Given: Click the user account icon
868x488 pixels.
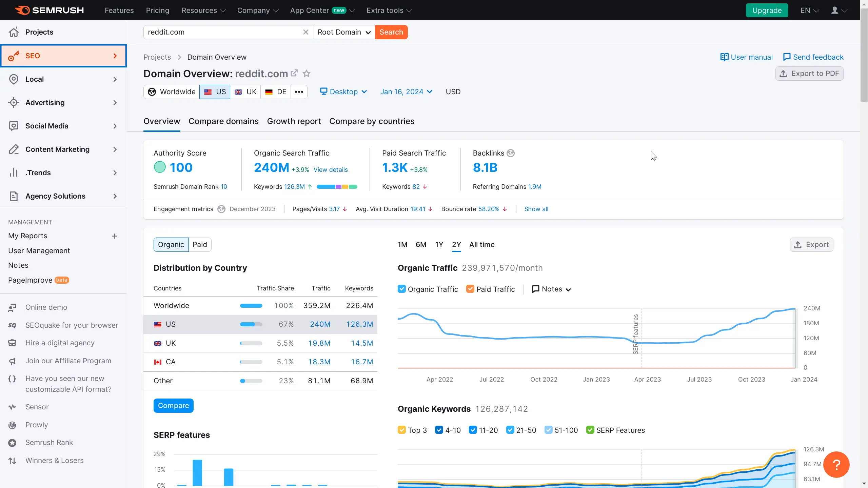Looking at the screenshot, I should [x=835, y=10].
